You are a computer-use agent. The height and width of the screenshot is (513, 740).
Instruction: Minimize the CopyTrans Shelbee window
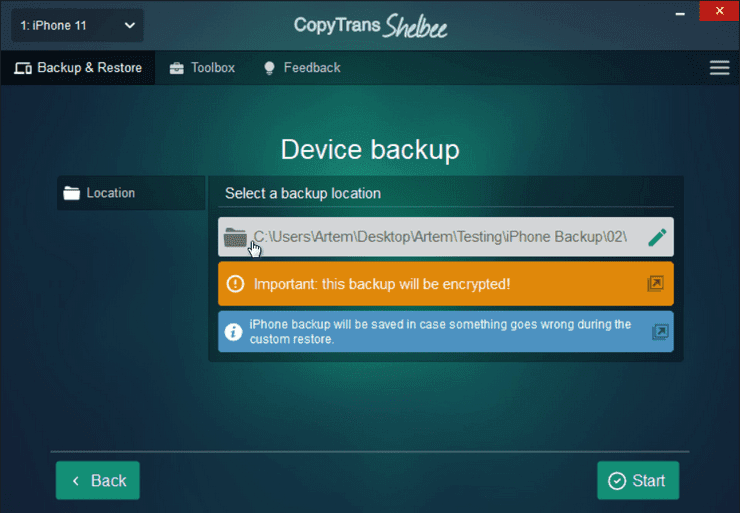pos(680,14)
